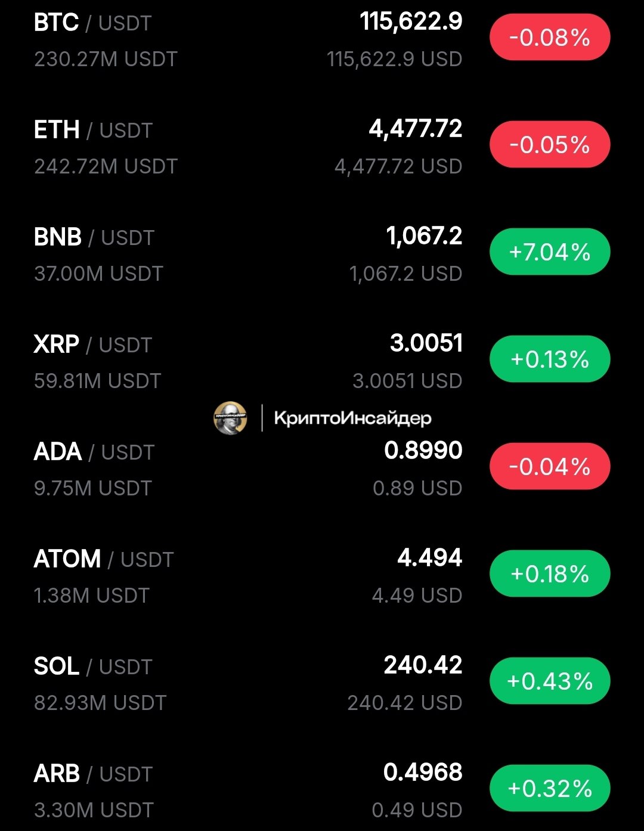Tap the BTC -0.08% change badge
This screenshot has height=831, width=644.
550,38
